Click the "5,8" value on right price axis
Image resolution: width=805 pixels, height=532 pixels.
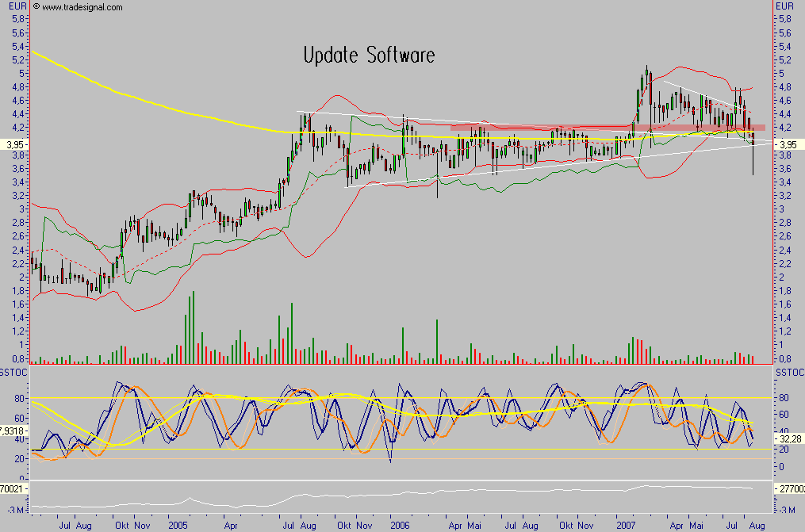[x=785, y=19]
